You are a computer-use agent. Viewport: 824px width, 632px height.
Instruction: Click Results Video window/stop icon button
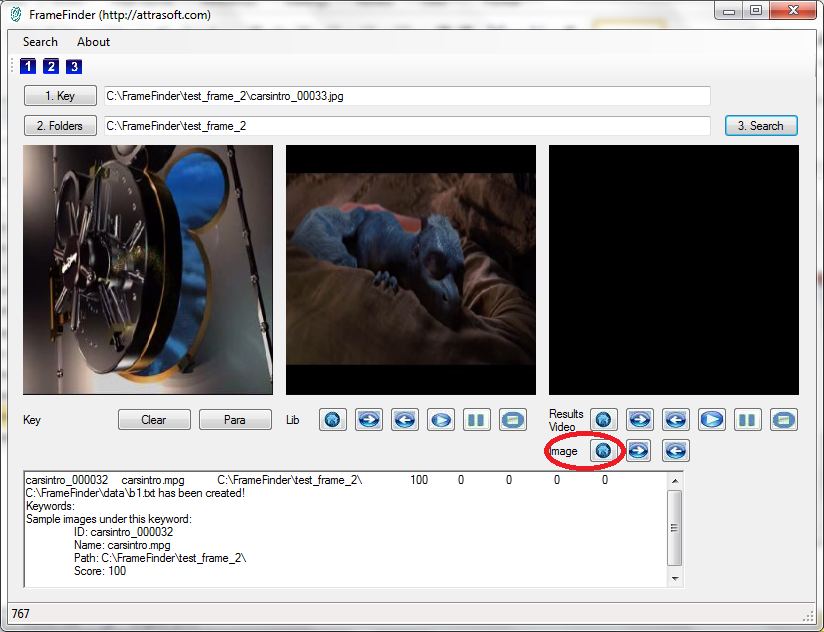784,419
